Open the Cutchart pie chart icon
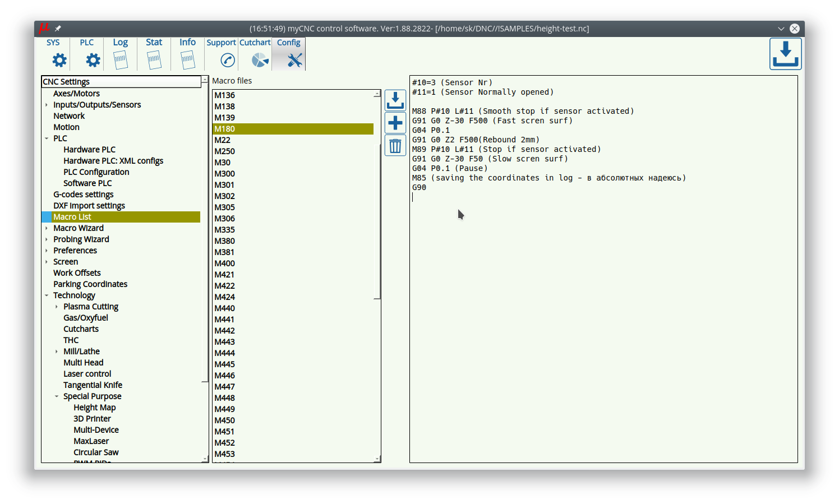 point(260,60)
